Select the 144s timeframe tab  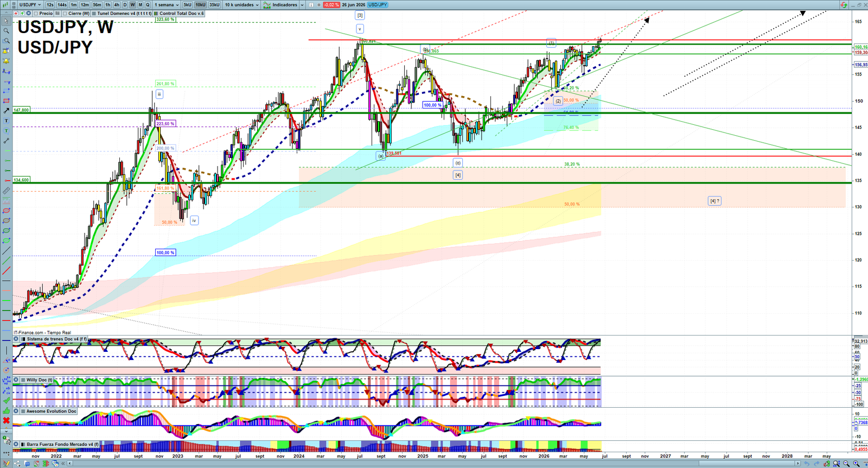[62, 5]
